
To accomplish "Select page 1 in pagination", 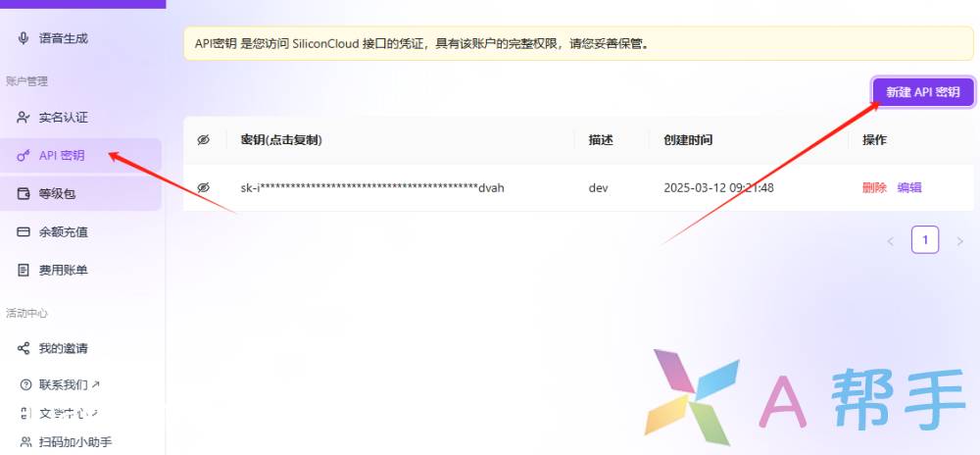I will (925, 239).
